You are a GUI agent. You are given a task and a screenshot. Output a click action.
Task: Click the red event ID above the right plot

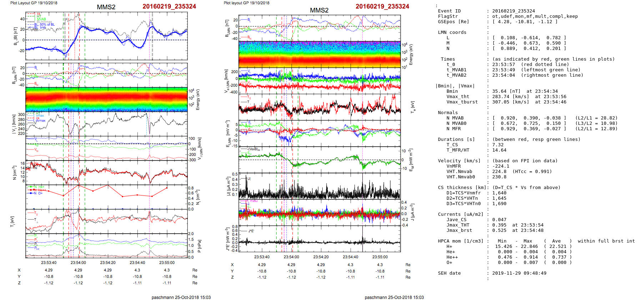pyautogui.click(x=382, y=6)
